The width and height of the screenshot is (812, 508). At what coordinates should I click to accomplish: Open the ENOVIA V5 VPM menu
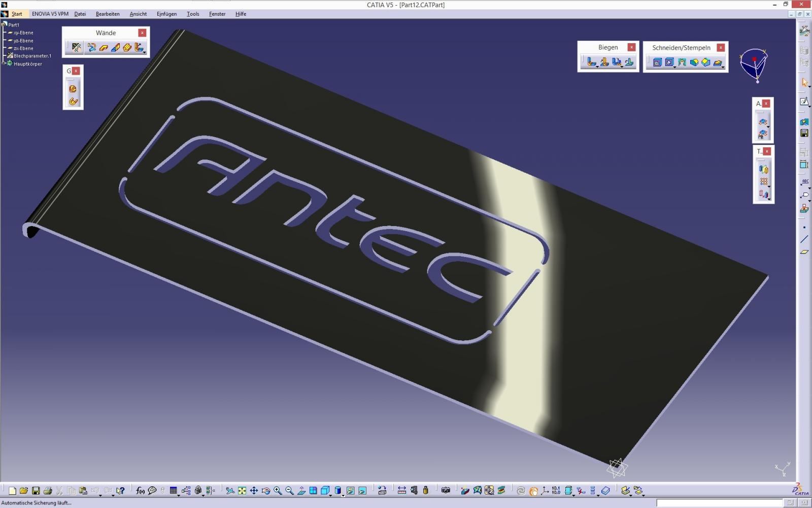point(50,14)
